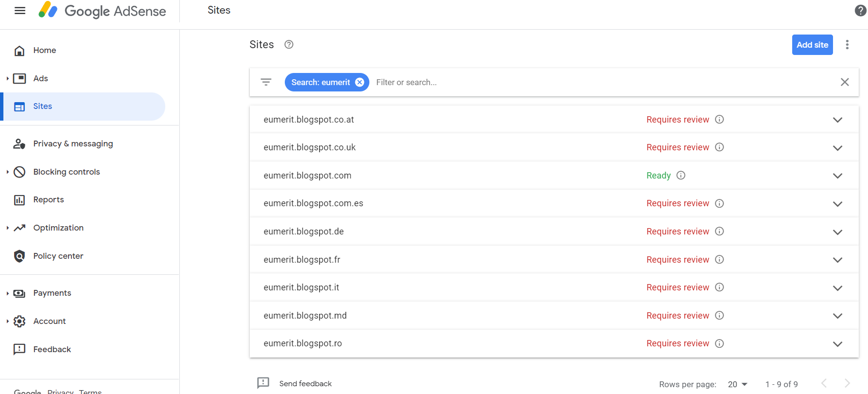Viewport: 868px width, 394px height.
Task: Open Policy center from the sidebar
Action: 58,256
